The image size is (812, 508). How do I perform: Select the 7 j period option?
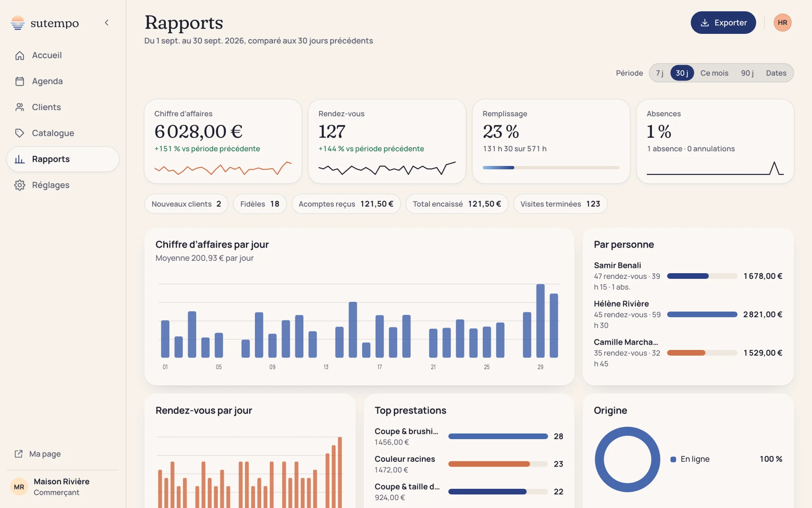tap(659, 73)
